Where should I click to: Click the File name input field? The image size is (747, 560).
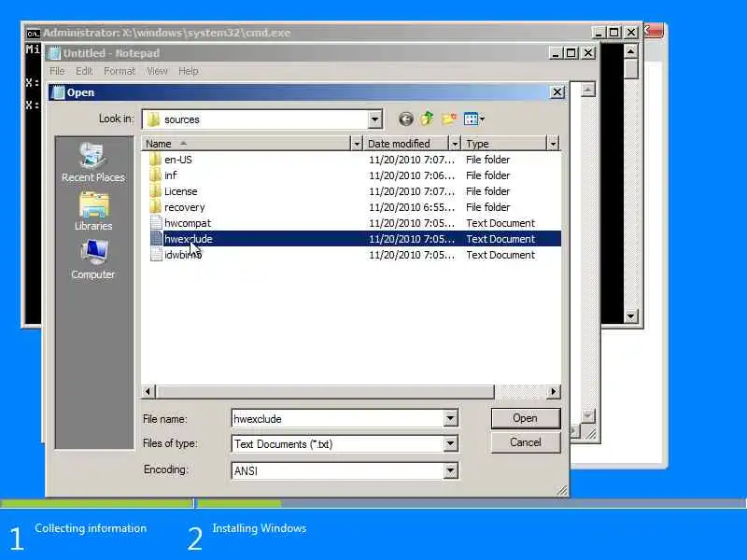(x=337, y=418)
